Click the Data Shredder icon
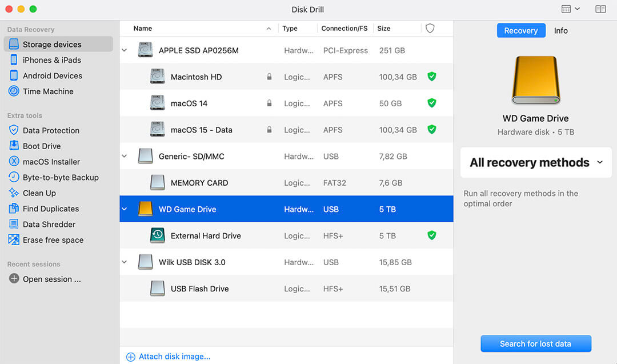Image resolution: width=617 pixels, height=364 pixels. 14,225
